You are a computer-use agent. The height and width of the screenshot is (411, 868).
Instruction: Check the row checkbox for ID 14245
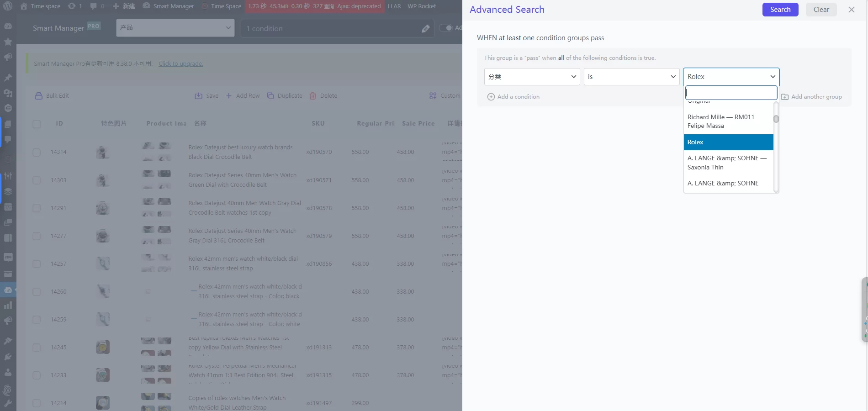coord(37,348)
